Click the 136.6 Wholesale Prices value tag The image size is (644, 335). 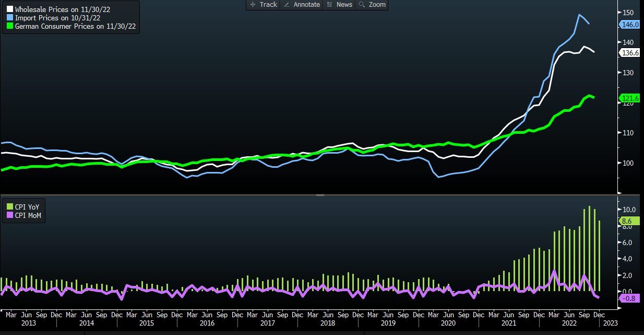[629, 53]
